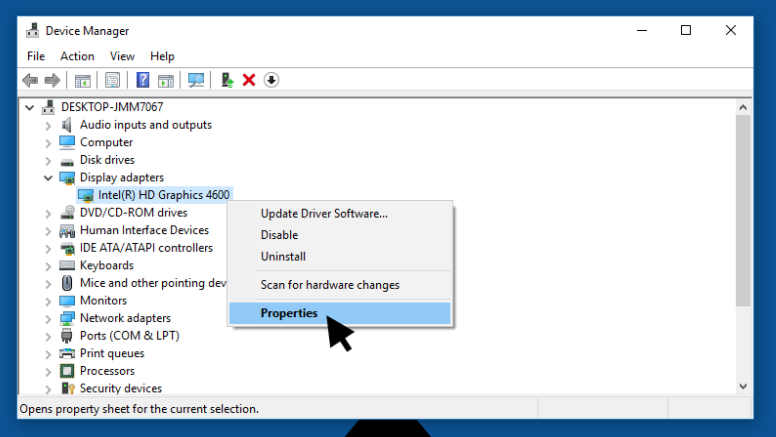Choose Uninstall in the context menu
The image size is (776, 437).
(x=340, y=256)
